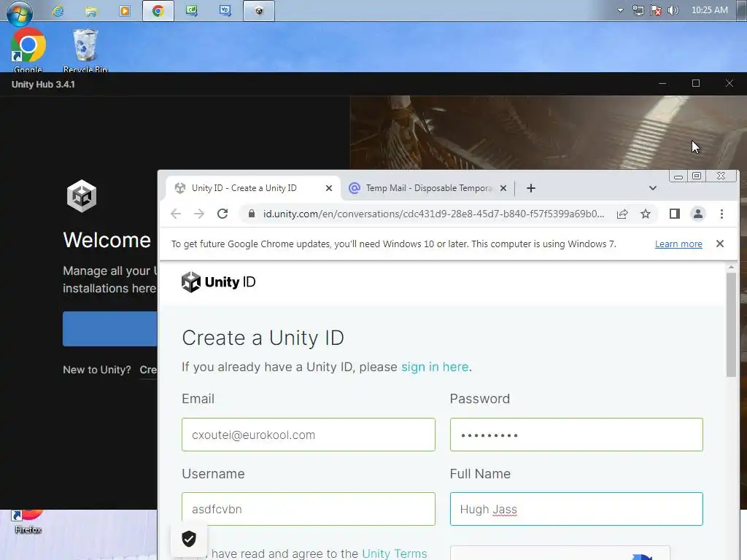Dismiss the Windows 7 update infobar
The width and height of the screenshot is (747, 560).
[720, 244]
